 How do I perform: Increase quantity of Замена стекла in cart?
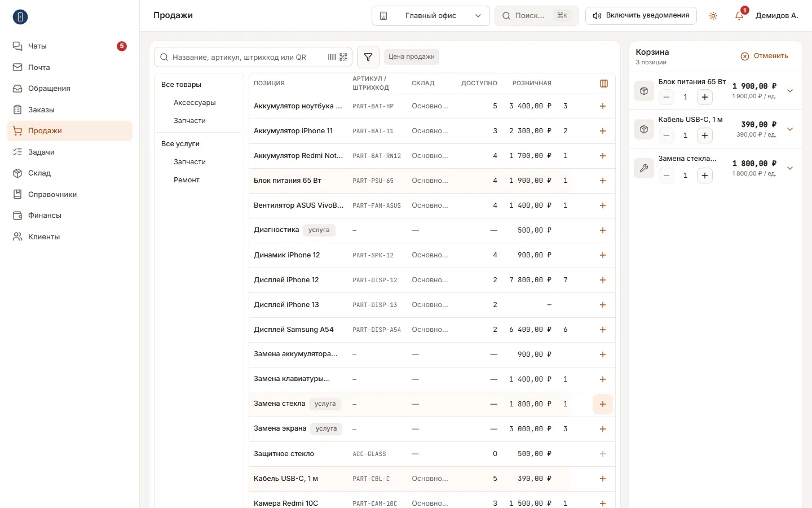705,176
